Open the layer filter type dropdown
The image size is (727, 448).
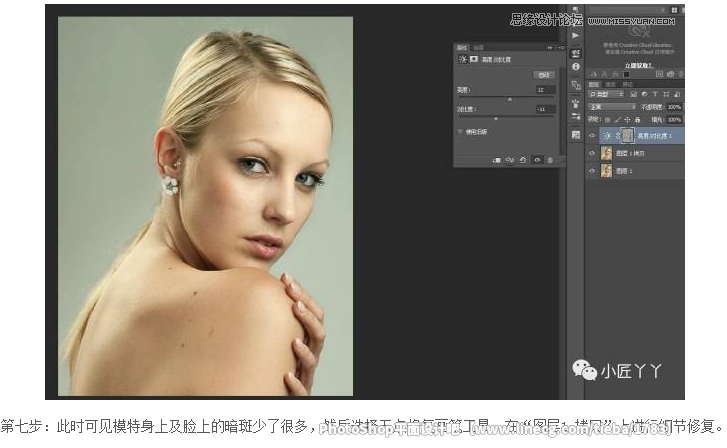(x=607, y=94)
